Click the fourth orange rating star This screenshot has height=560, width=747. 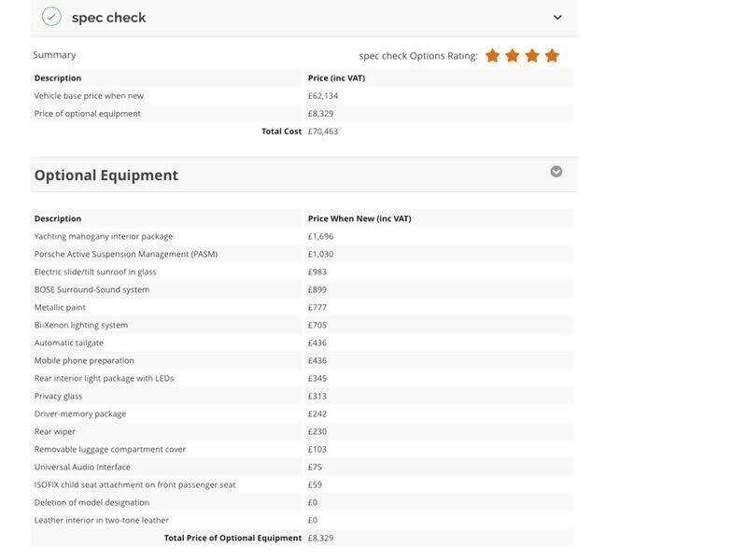(x=552, y=56)
